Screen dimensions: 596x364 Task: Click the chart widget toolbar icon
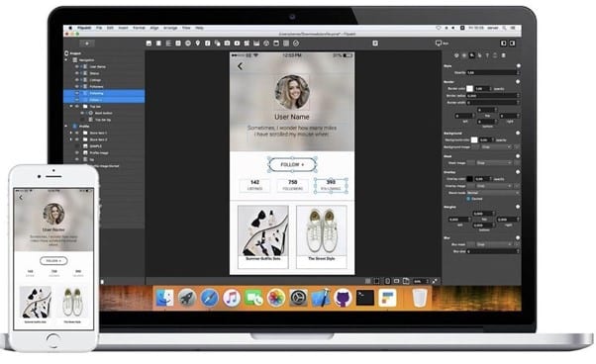(x=256, y=44)
